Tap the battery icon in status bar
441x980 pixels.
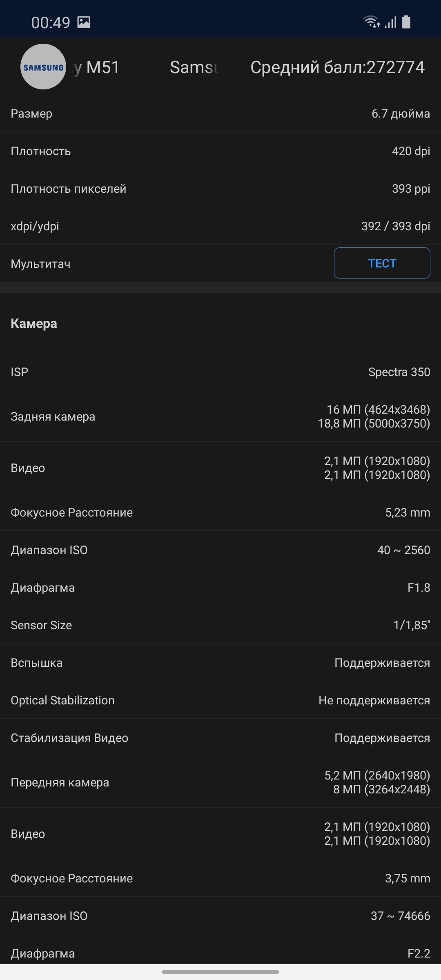(x=406, y=22)
